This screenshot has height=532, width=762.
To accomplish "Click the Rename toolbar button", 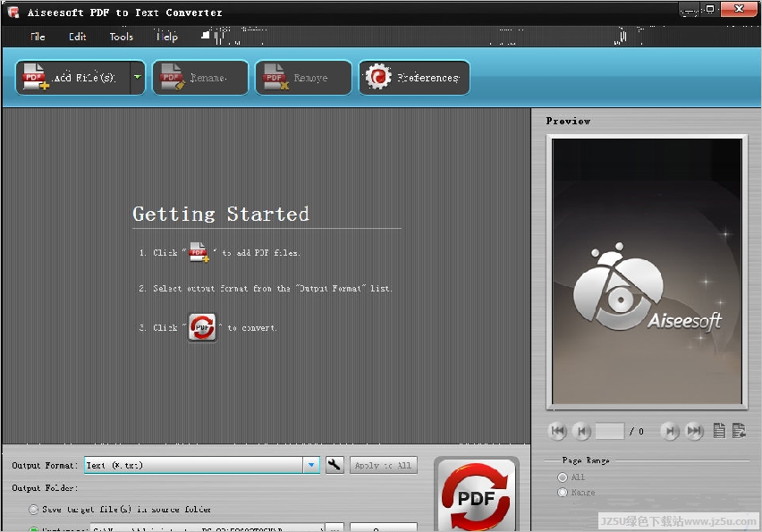I will 200,78.
